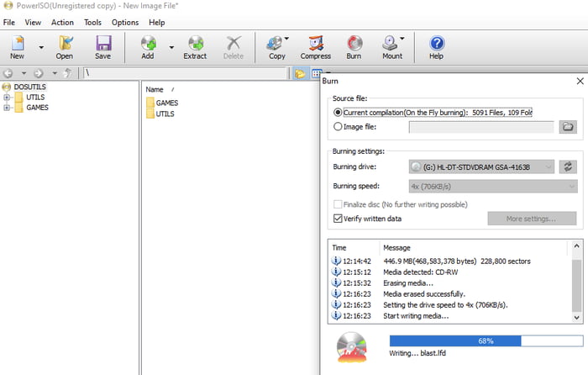Expand the UTILS tree folder
Image resolution: width=588 pixels, height=375 pixels.
(x=7, y=98)
